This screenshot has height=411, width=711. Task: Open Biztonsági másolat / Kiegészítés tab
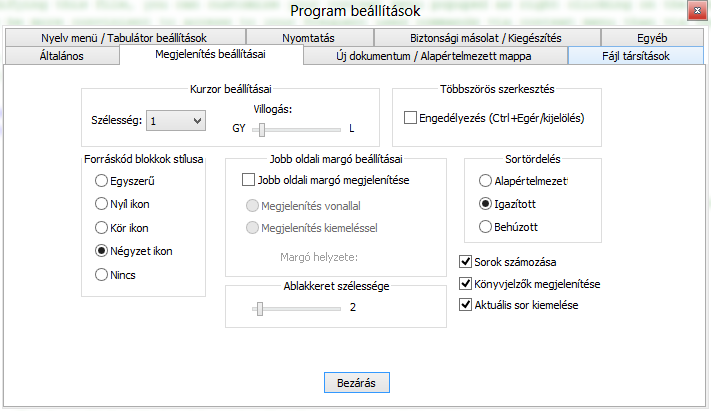coord(486,38)
